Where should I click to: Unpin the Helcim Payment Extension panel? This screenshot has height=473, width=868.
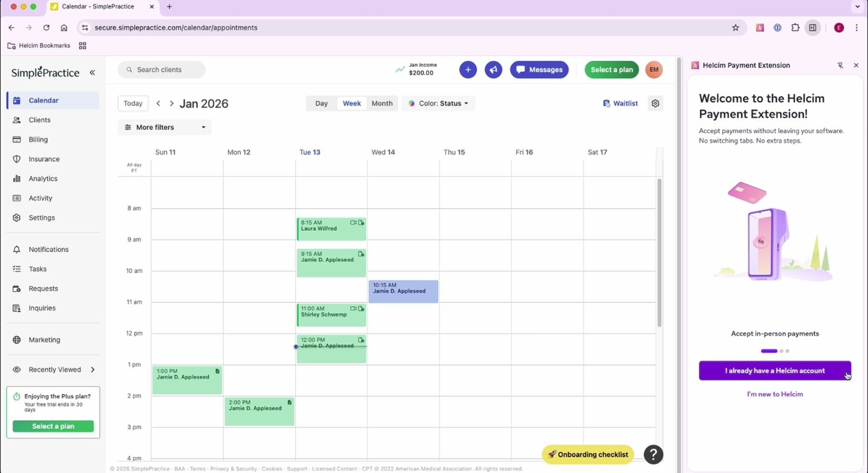(x=840, y=65)
